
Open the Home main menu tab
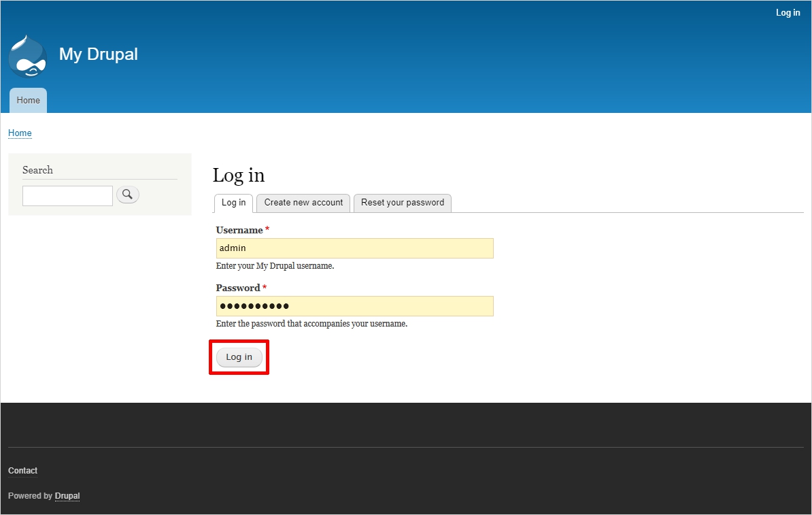[x=28, y=100]
